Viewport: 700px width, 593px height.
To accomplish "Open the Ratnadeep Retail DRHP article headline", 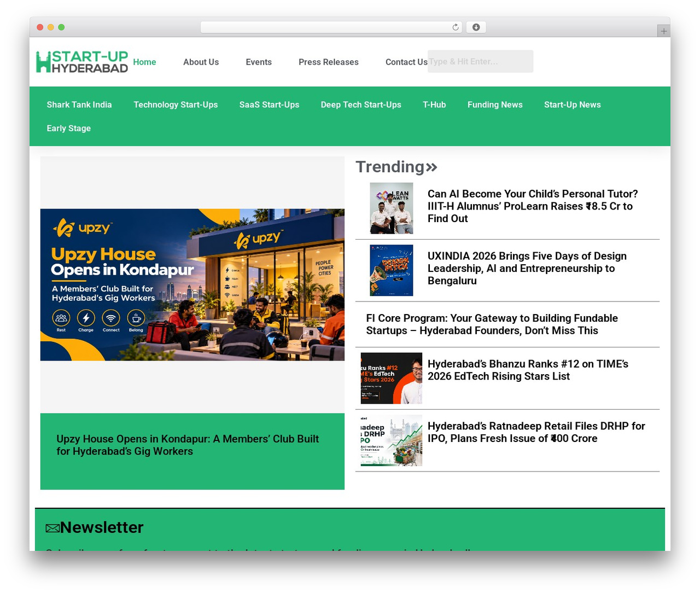I will click(536, 432).
